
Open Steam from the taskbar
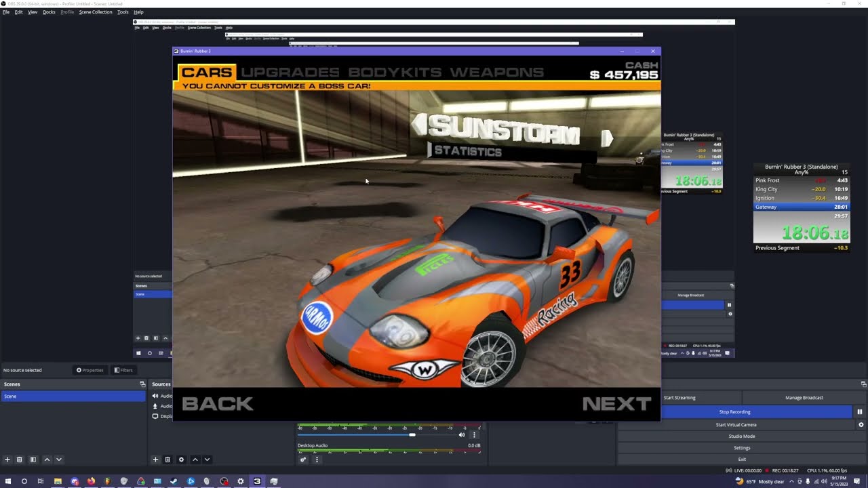[x=174, y=481]
